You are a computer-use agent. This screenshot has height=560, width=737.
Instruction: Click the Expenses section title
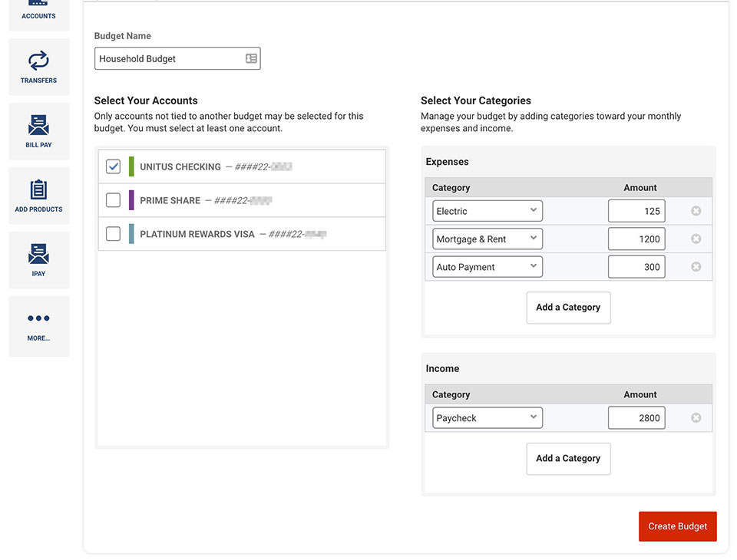(x=447, y=162)
